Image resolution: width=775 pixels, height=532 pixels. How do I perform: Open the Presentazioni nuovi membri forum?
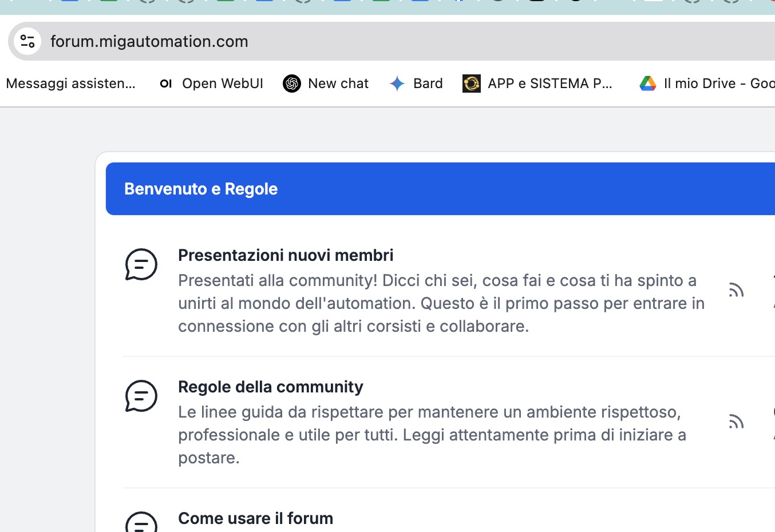coord(286,255)
